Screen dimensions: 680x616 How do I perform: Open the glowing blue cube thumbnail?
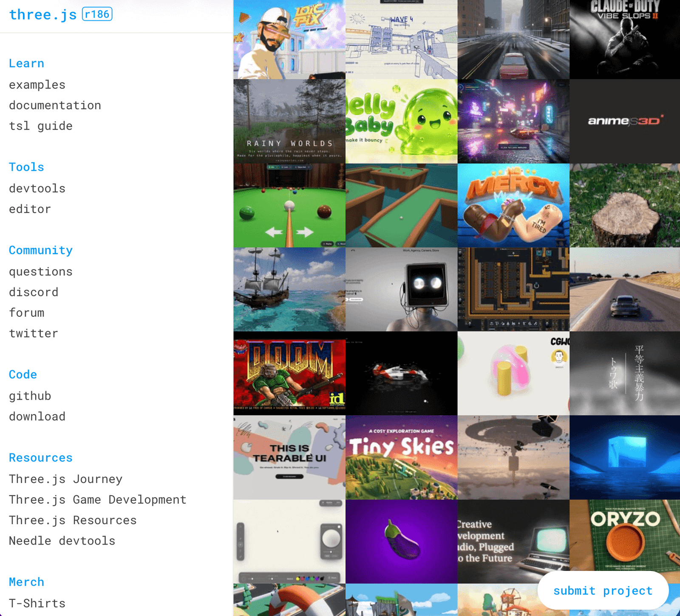(x=625, y=457)
